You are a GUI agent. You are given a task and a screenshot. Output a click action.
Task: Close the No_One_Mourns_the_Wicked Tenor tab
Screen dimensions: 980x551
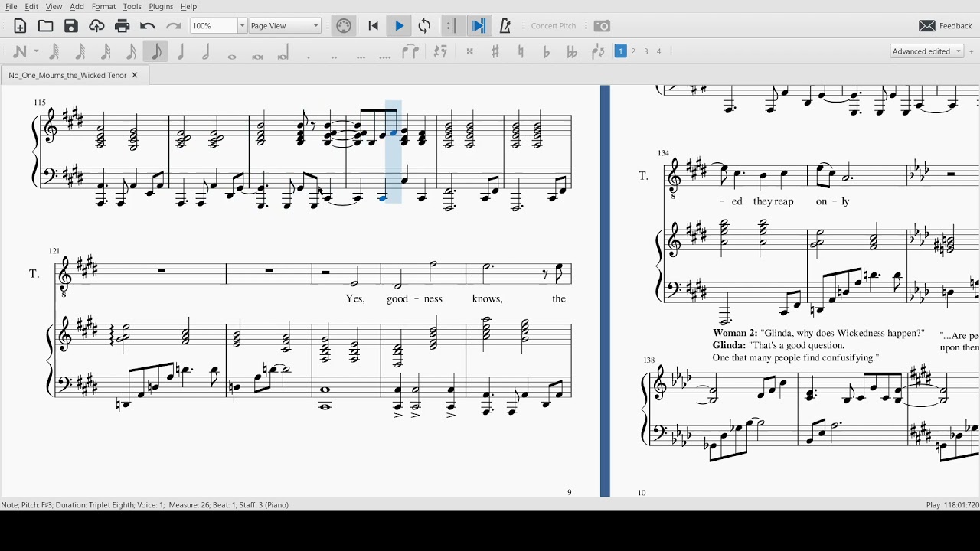pyautogui.click(x=135, y=76)
